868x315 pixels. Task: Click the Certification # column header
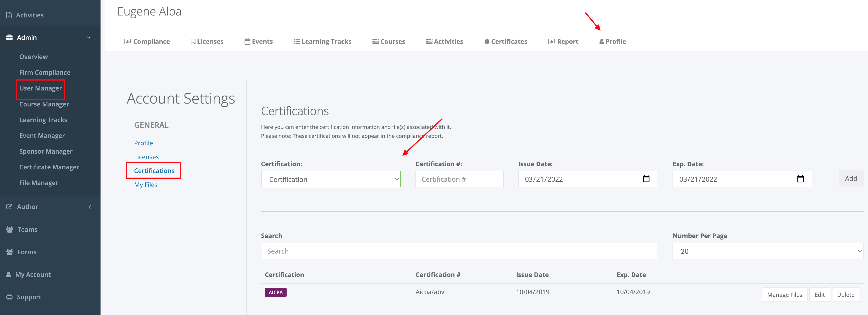click(x=438, y=275)
